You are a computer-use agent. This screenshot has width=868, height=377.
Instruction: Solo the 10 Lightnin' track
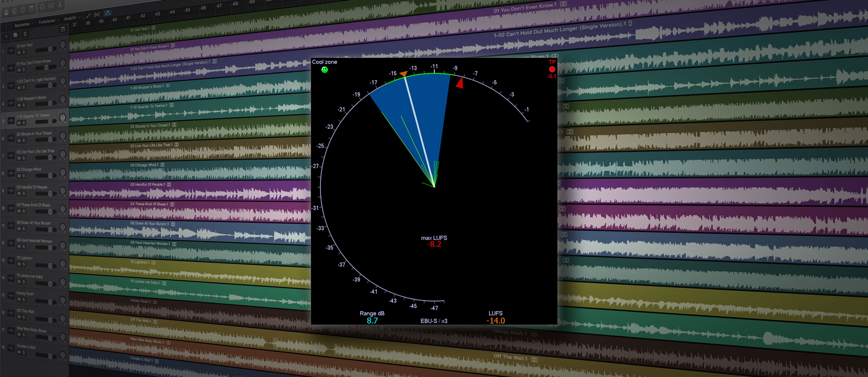(x=24, y=264)
